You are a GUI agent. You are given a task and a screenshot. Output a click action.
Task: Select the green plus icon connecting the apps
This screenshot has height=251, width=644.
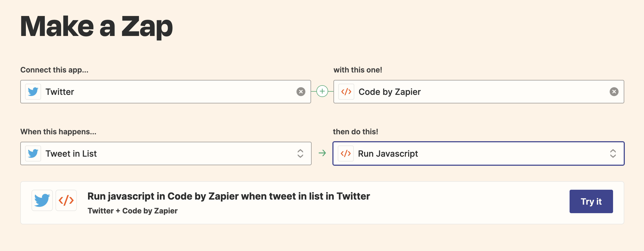pyautogui.click(x=323, y=91)
